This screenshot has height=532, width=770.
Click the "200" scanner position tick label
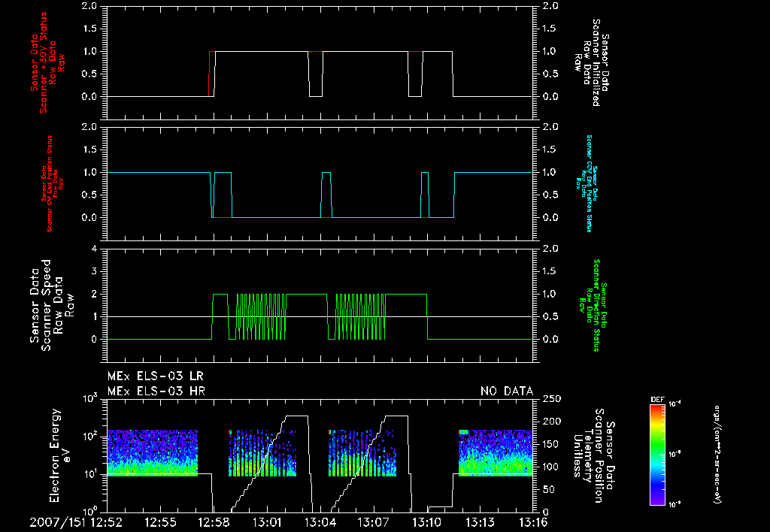(x=553, y=422)
